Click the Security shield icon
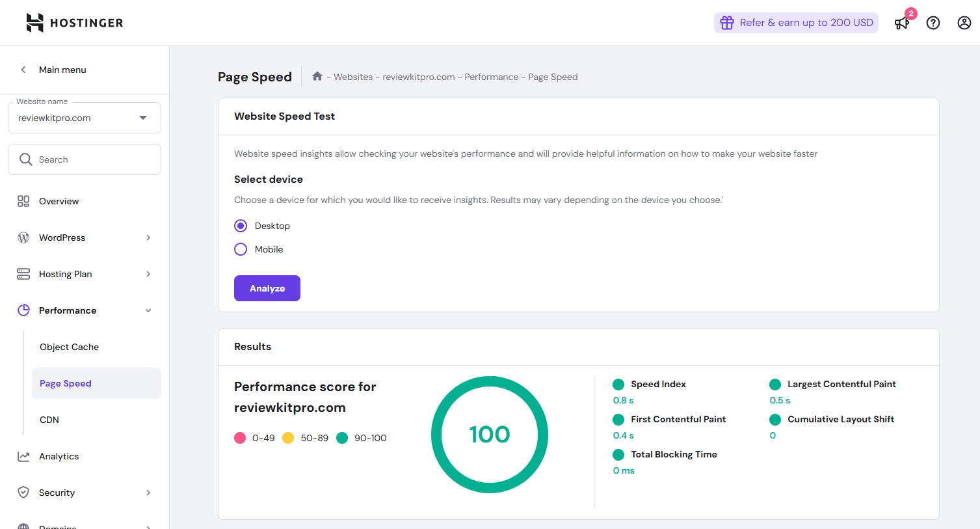 pyautogui.click(x=23, y=493)
